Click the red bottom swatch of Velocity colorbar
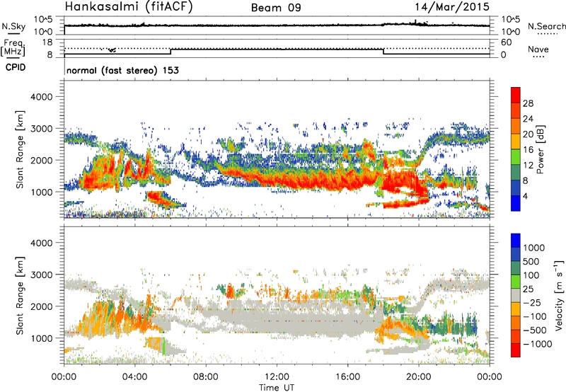 516,350
